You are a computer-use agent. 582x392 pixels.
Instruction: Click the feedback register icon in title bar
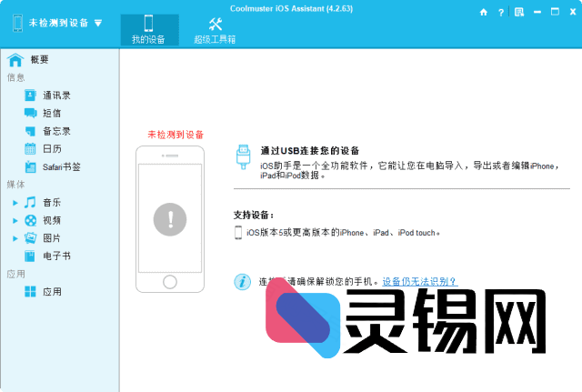tap(519, 12)
